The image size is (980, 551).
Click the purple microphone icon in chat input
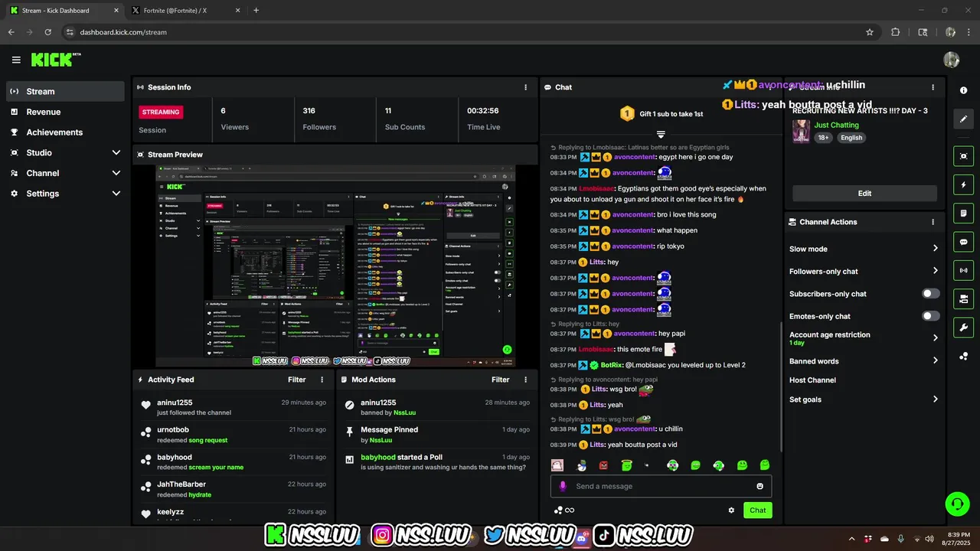click(563, 486)
